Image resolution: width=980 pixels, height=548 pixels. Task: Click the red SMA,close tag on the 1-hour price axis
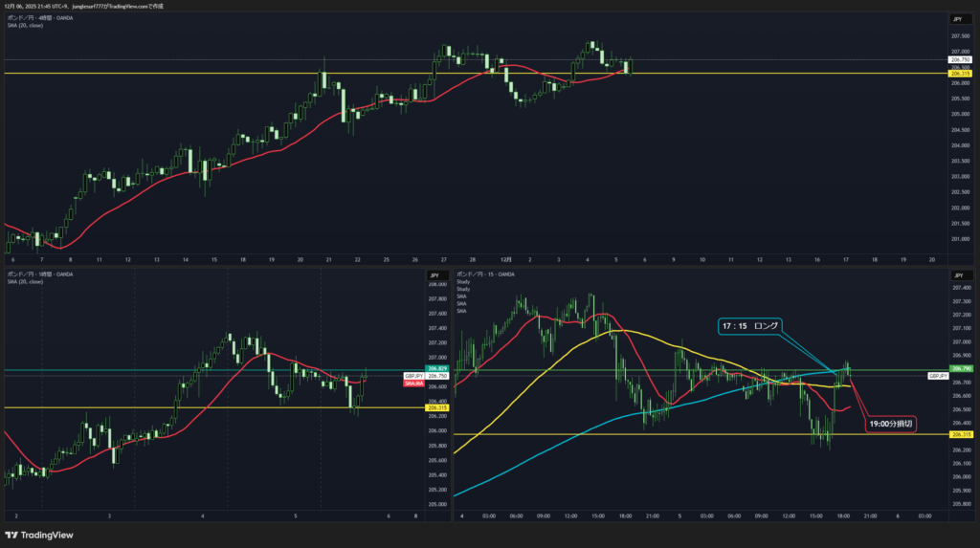click(x=413, y=383)
